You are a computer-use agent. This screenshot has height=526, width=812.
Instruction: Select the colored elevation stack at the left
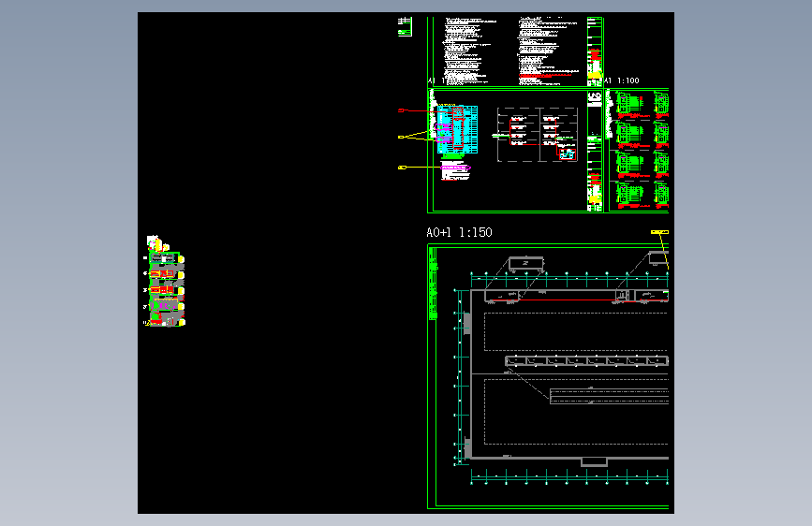[165, 282]
